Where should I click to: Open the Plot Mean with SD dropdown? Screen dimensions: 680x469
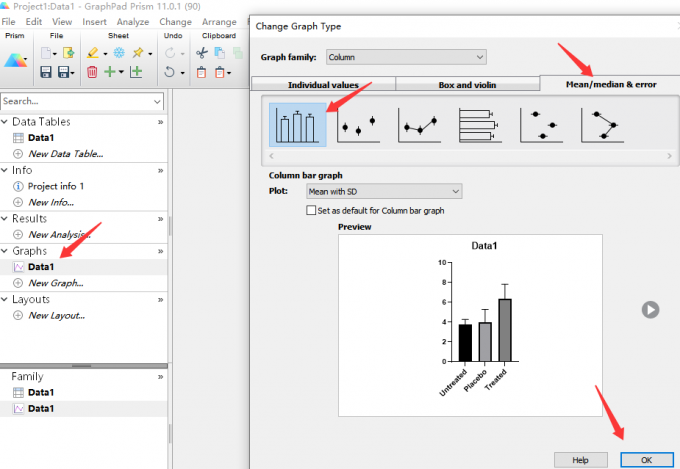coord(384,191)
